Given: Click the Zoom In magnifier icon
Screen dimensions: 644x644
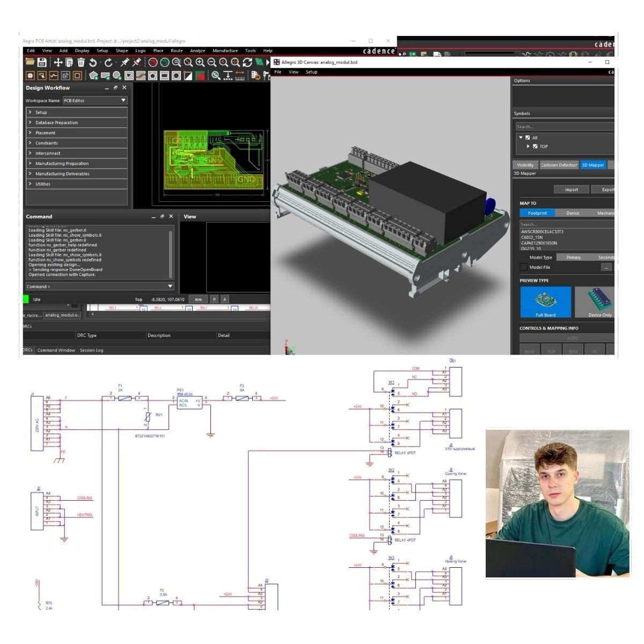Looking at the screenshot, I should tap(200, 63).
